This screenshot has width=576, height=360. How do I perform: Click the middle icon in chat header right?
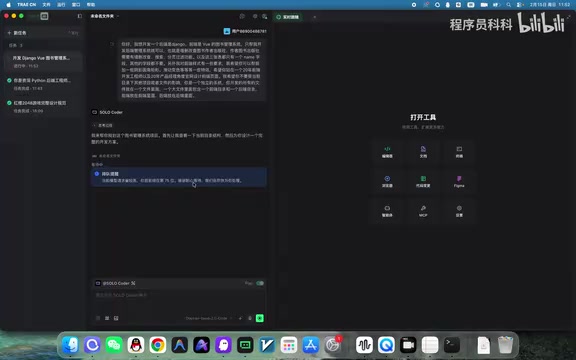pyautogui.click(x=255, y=16)
